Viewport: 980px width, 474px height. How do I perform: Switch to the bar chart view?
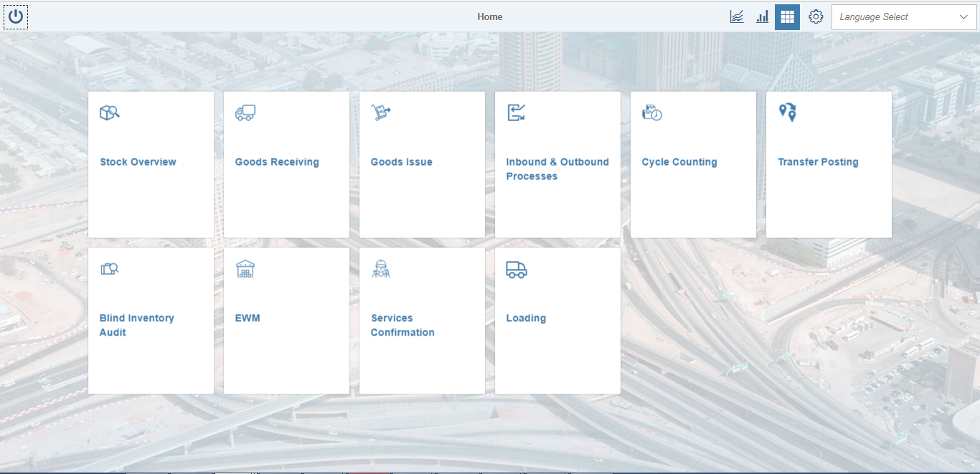762,16
